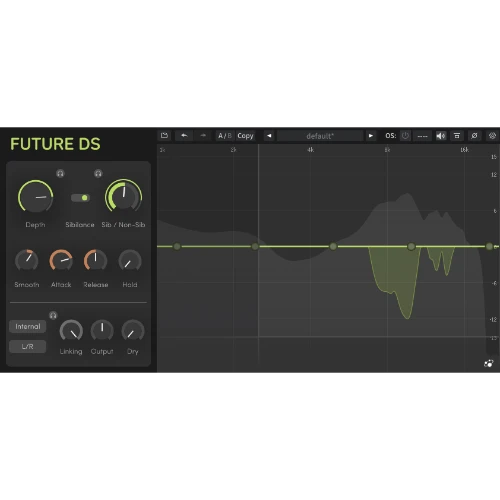Click the Copy button
Viewport: 500px width, 500px height.
click(245, 136)
